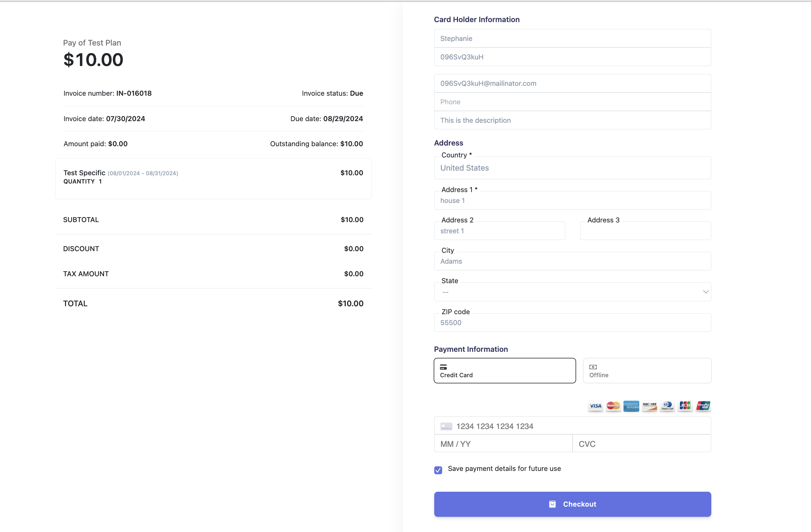Click the Pay of Test Plan title
Image resolution: width=811 pixels, height=532 pixels.
click(92, 43)
